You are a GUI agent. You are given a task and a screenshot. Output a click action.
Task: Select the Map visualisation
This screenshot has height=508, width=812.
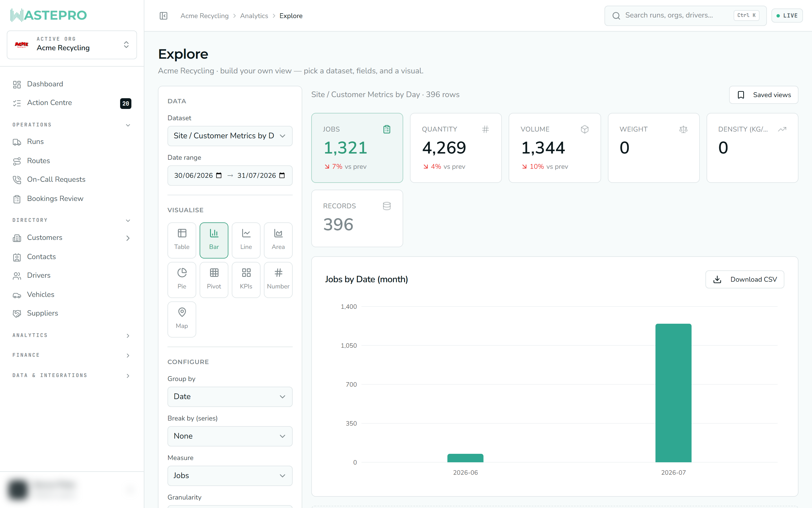point(182,319)
